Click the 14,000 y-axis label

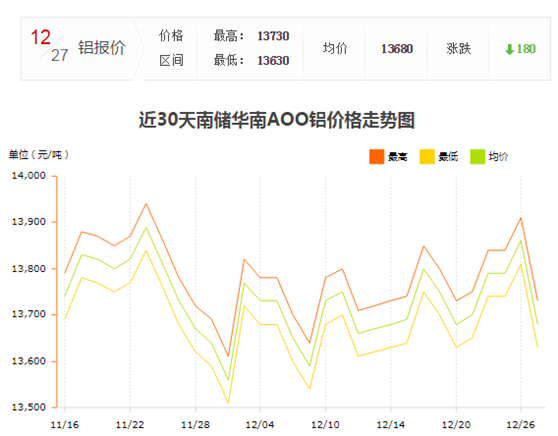(x=29, y=175)
